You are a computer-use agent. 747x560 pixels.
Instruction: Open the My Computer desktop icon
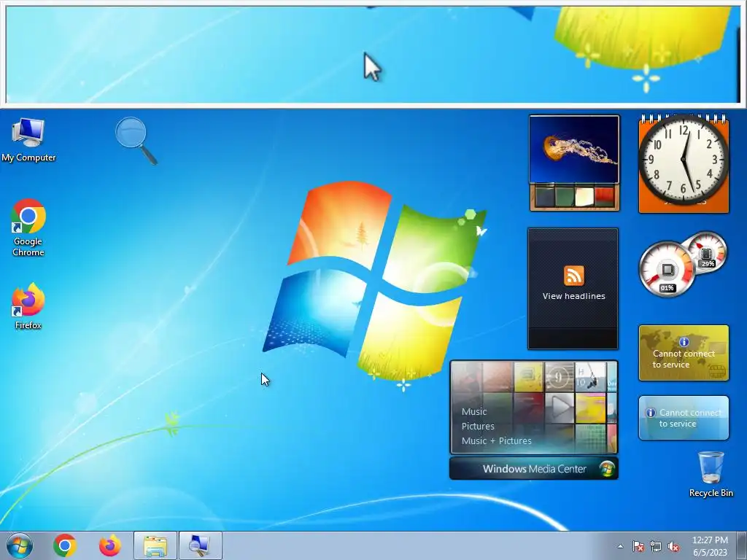(x=28, y=140)
